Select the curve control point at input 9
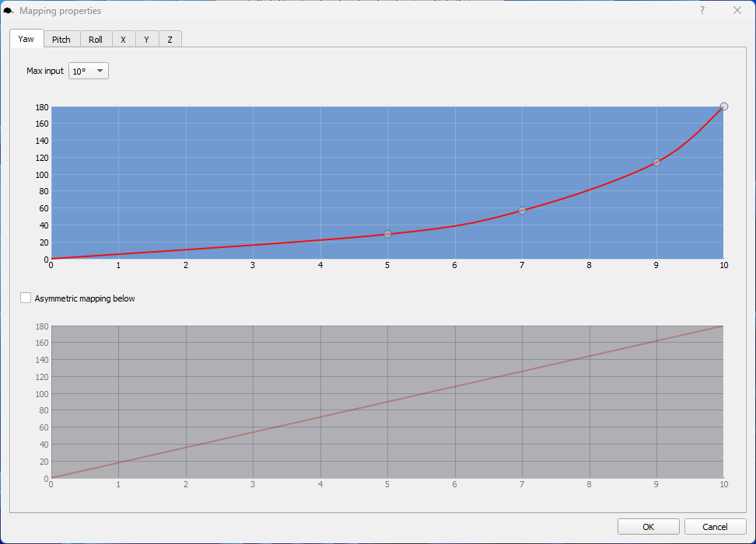This screenshot has height=544, width=756. [x=656, y=162]
